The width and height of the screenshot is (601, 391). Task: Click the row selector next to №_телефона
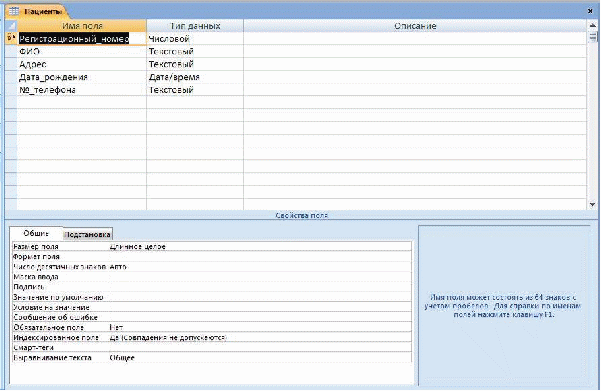coord(11,90)
